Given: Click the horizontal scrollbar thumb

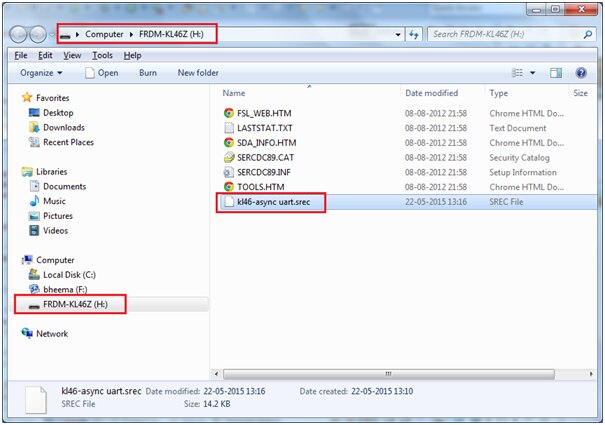Looking at the screenshot, I should [x=389, y=374].
